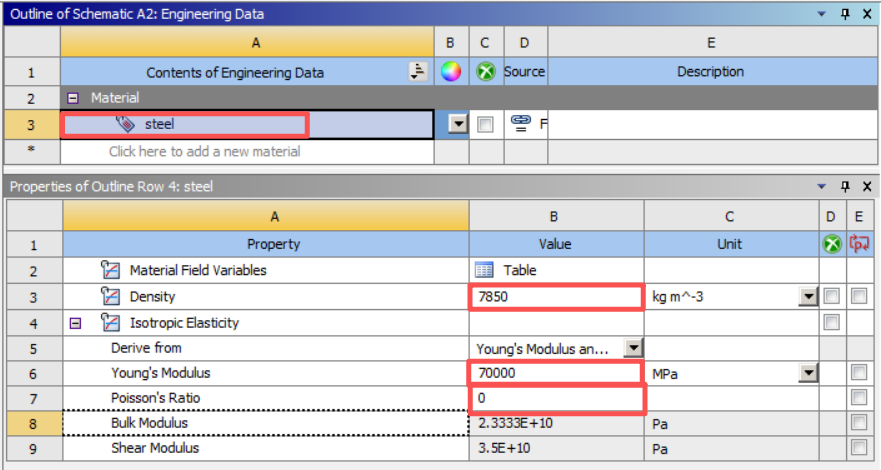Click the Young's Modulus value field 70000

556,373
